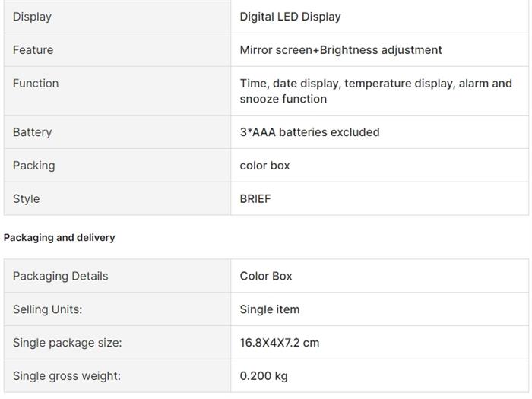Select the "16.8X4X7.2 cm" dimensions value
Viewport: 532px width, 399px height.
pos(280,343)
